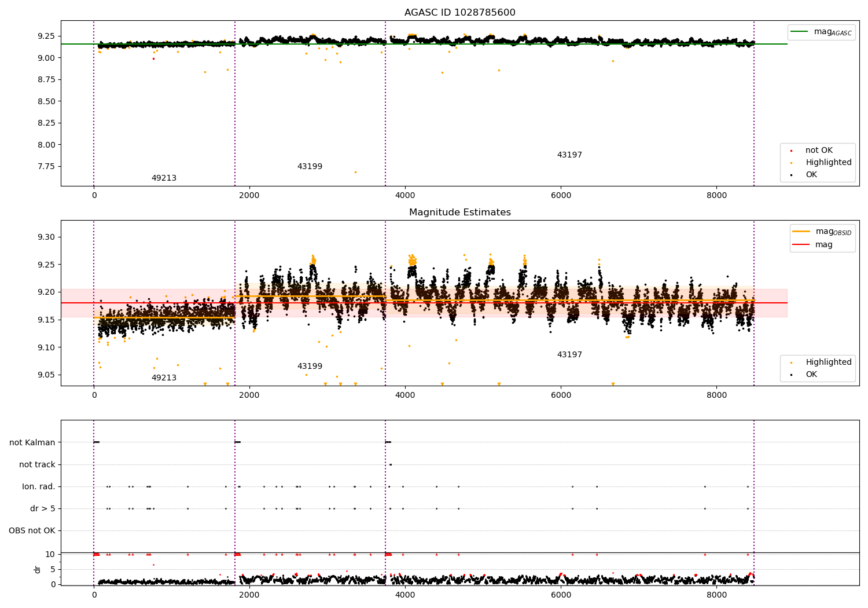Click the 'Ion. rad.' row label

(x=39, y=487)
